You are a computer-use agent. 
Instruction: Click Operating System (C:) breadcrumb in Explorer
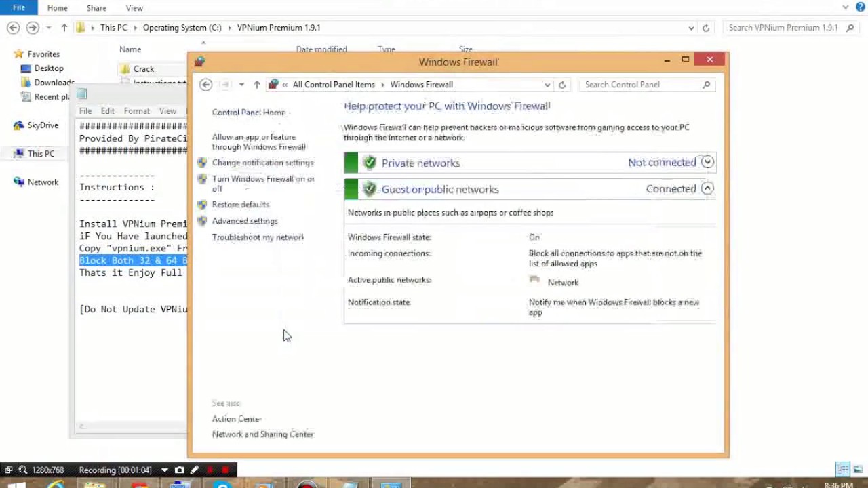[182, 28]
